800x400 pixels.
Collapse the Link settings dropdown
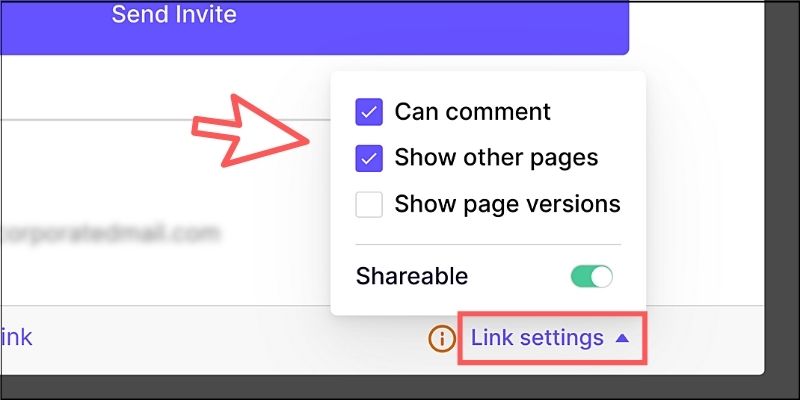[550, 338]
